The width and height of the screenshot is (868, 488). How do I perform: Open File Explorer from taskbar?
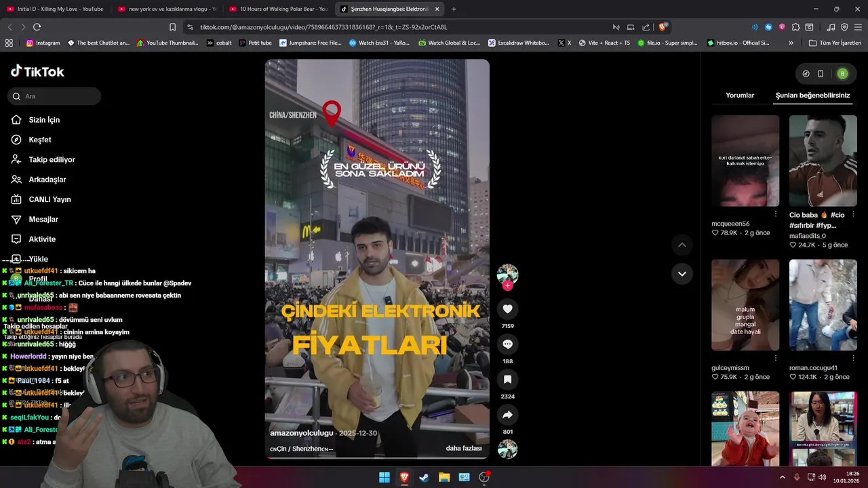444,477
